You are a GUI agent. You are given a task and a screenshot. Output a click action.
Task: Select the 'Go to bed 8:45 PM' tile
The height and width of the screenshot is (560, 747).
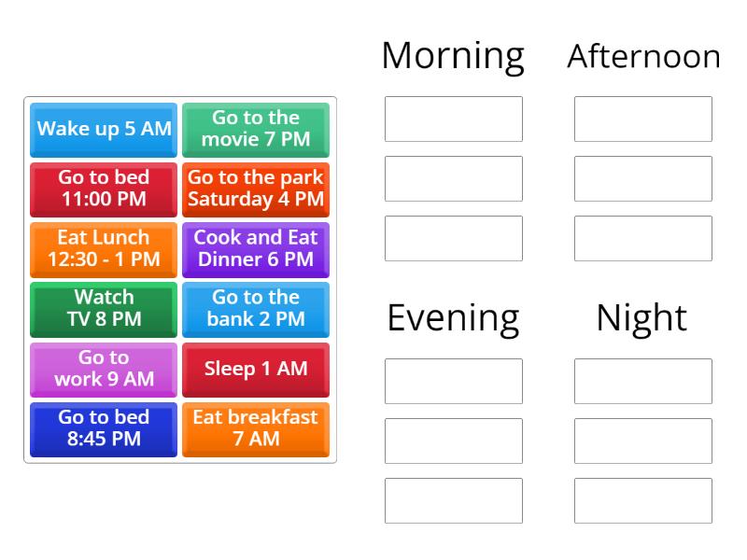[x=104, y=428]
